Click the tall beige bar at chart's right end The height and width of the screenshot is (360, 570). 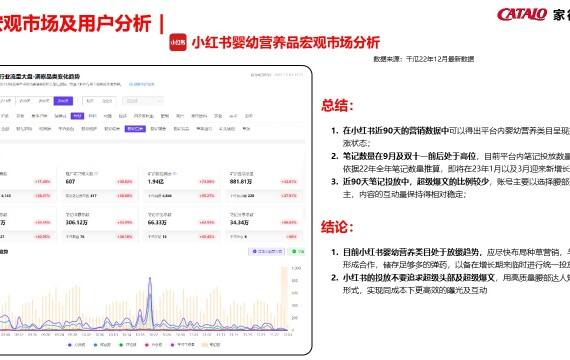(x=284, y=298)
